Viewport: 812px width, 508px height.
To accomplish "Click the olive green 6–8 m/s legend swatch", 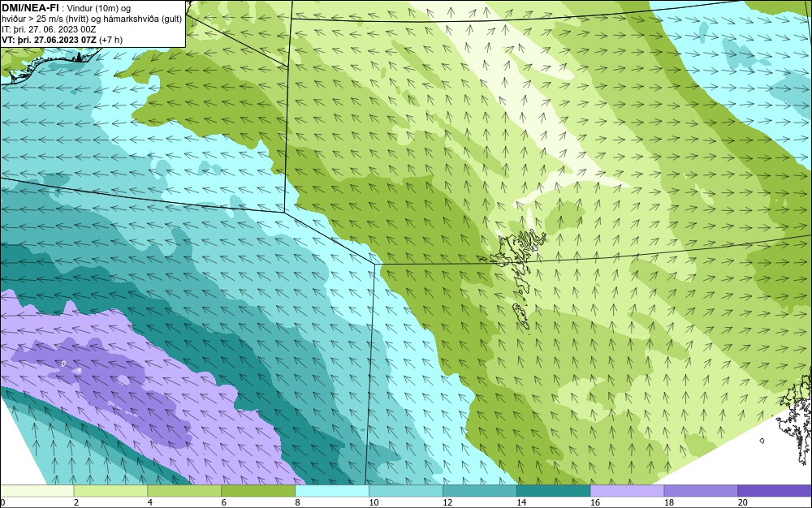I will click(x=258, y=490).
